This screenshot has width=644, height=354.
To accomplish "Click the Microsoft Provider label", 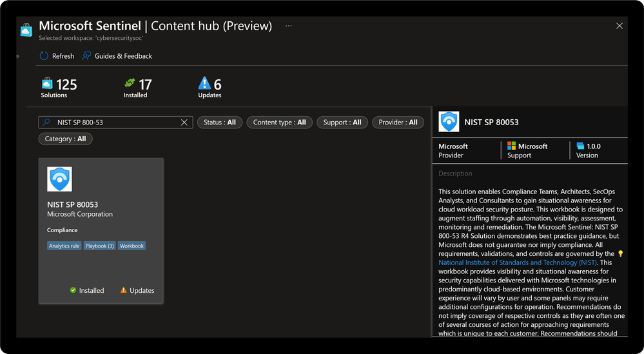I will (x=453, y=151).
